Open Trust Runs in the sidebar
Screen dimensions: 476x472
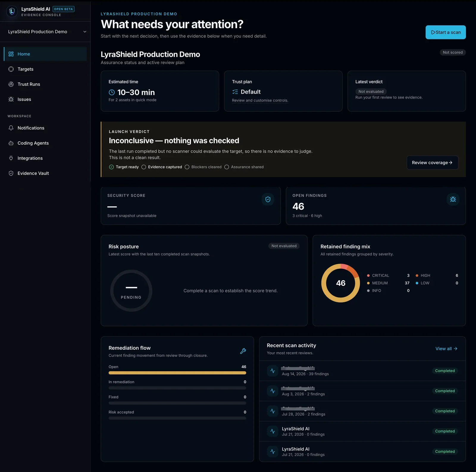[45, 84]
